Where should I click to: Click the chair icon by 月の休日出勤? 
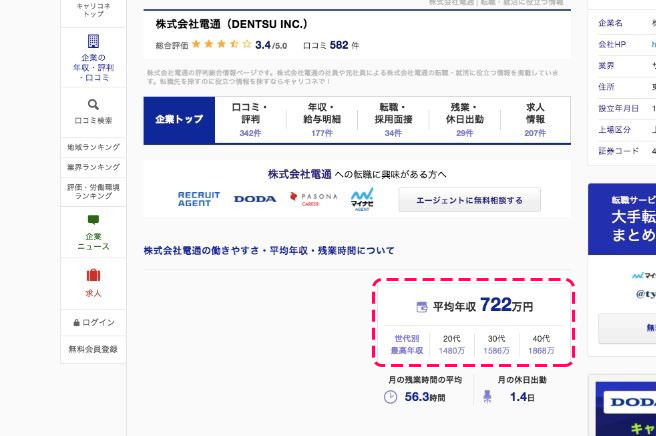(x=487, y=396)
